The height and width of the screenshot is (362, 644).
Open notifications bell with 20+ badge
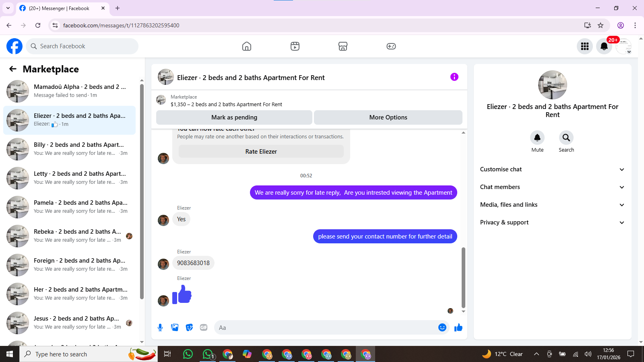point(604,46)
